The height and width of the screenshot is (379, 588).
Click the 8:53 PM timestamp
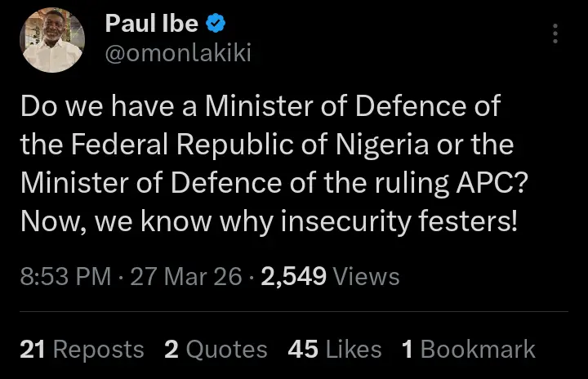[65, 277]
